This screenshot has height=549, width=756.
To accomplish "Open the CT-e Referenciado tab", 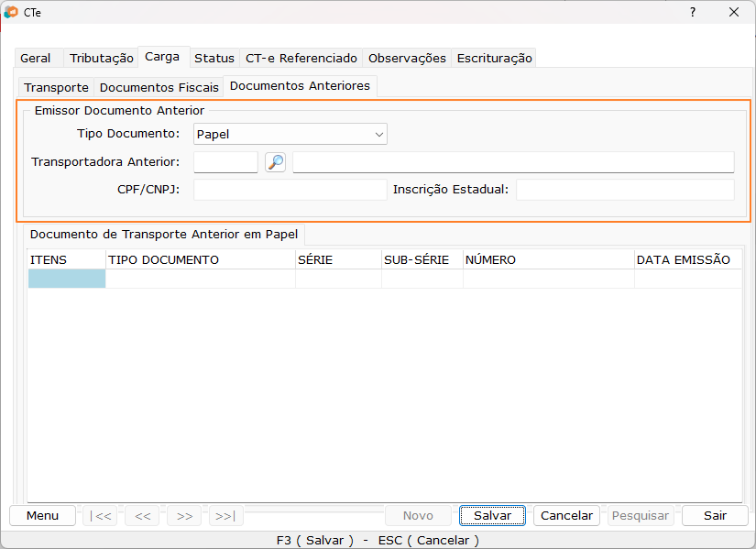I will click(x=301, y=58).
